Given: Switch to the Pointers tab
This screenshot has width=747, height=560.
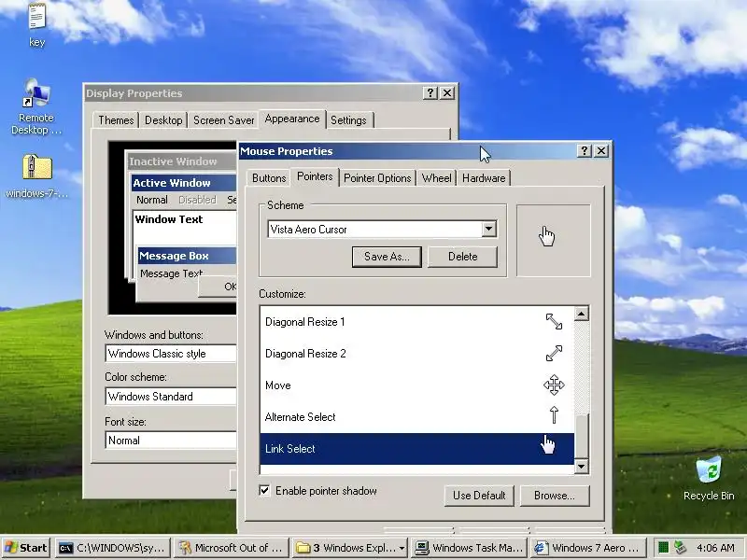Looking at the screenshot, I should (x=315, y=176).
